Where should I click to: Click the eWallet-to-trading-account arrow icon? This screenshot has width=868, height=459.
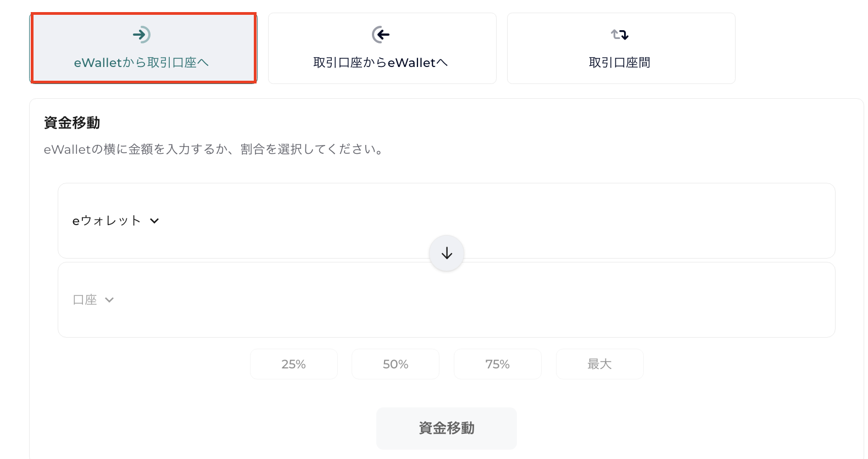tap(142, 35)
